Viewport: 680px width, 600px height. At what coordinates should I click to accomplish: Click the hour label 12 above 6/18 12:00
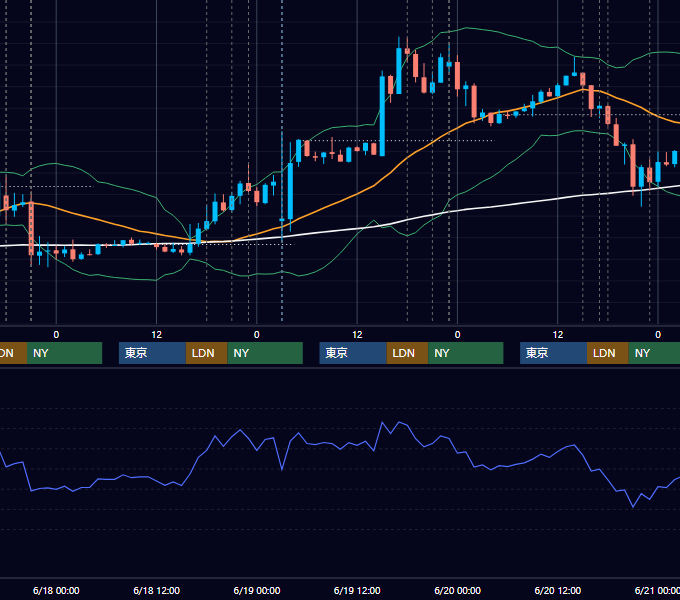tap(157, 335)
